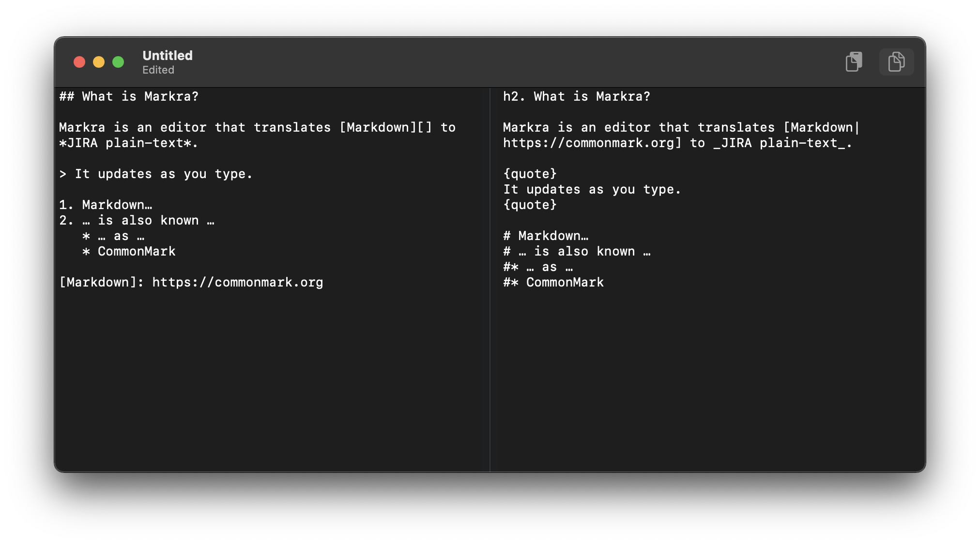This screenshot has height=544, width=980.
Task: Click the https://commonmark.org] link text in output
Action: [592, 143]
